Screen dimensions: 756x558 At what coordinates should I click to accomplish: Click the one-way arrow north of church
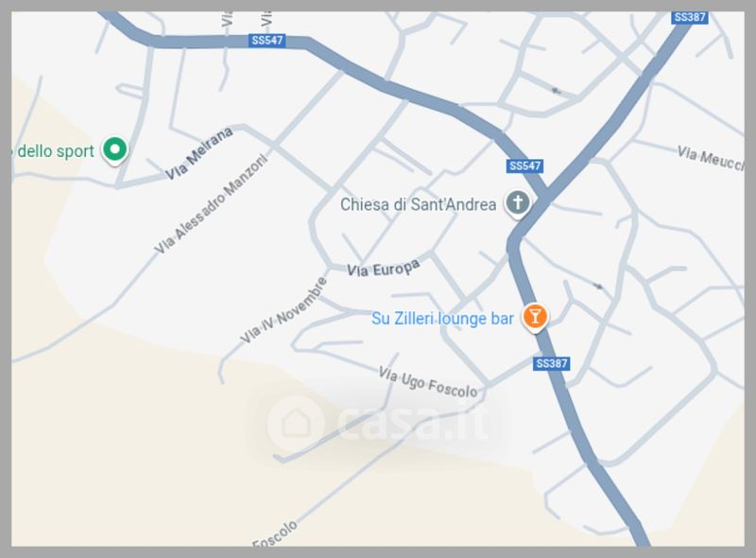point(557,91)
